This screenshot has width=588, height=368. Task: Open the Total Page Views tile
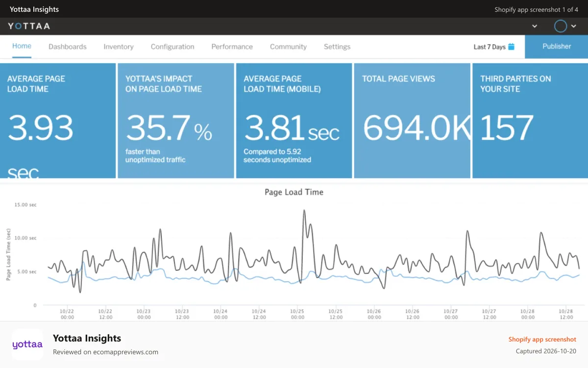tap(412, 121)
